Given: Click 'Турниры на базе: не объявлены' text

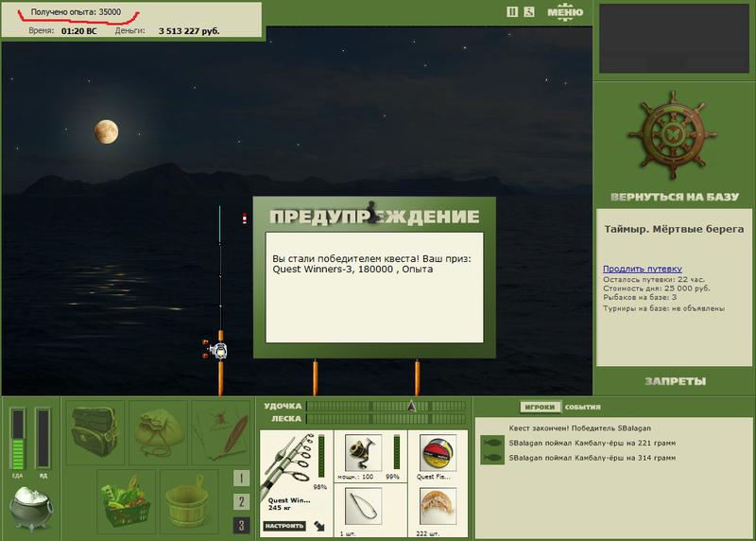Looking at the screenshot, I should 663,308.
